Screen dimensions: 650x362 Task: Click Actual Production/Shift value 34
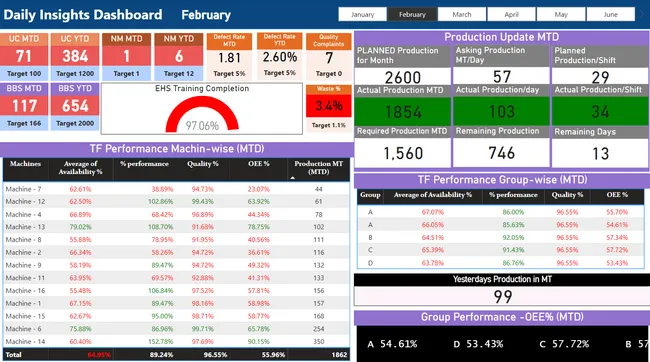click(600, 112)
